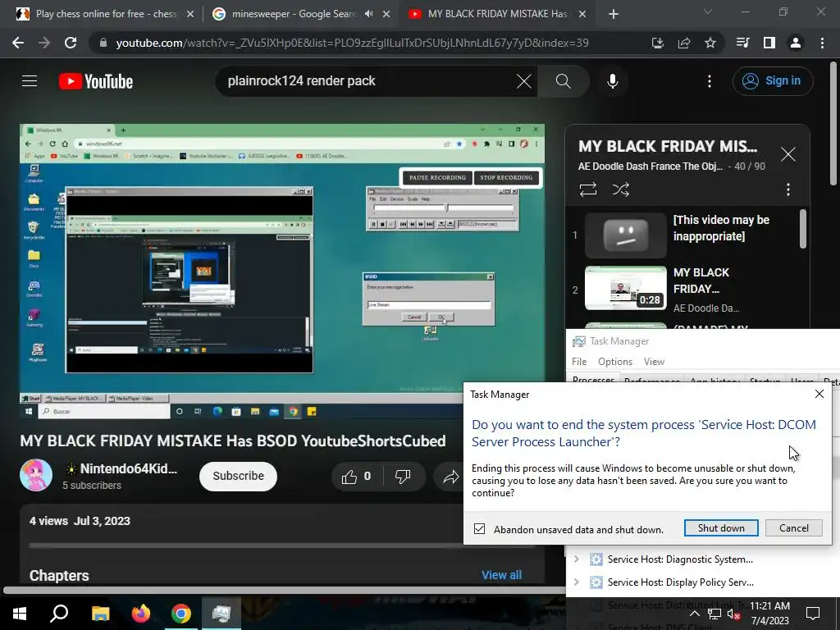
Task: Install app icon in address bar
Action: (x=657, y=43)
